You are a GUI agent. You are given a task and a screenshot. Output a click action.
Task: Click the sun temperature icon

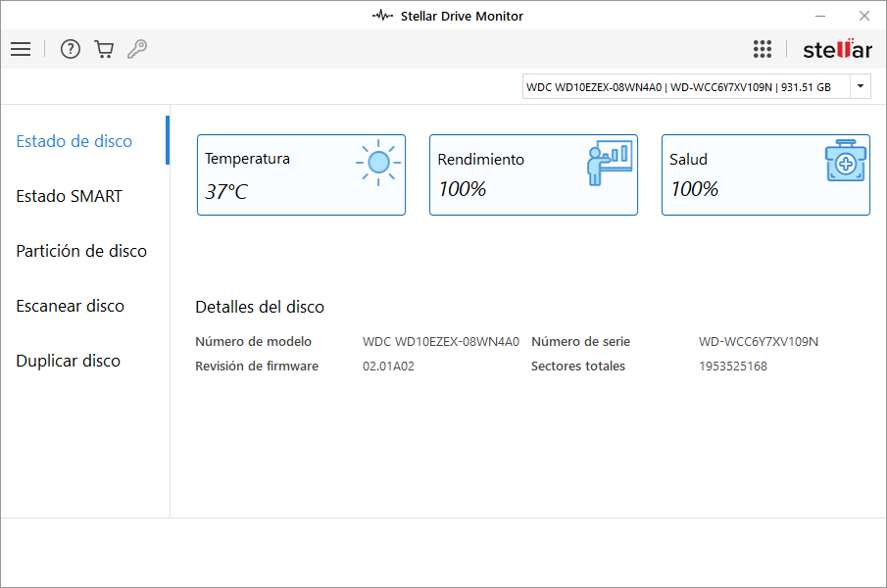point(377,162)
